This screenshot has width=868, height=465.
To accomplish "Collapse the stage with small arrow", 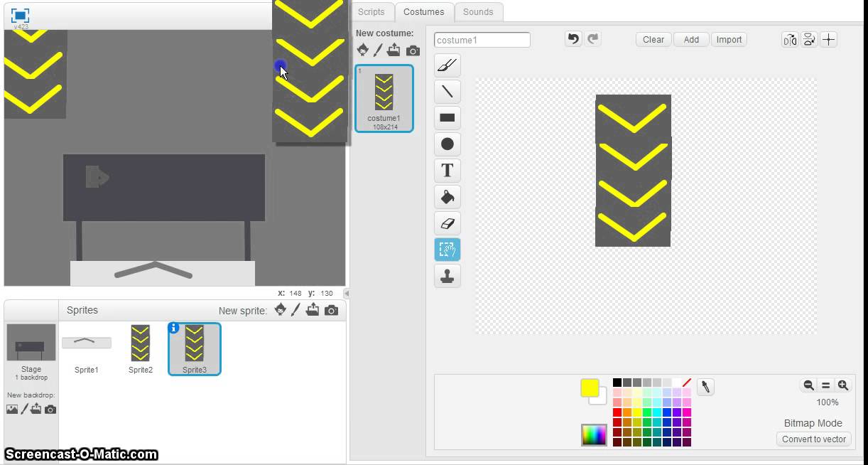I will 347,293.
